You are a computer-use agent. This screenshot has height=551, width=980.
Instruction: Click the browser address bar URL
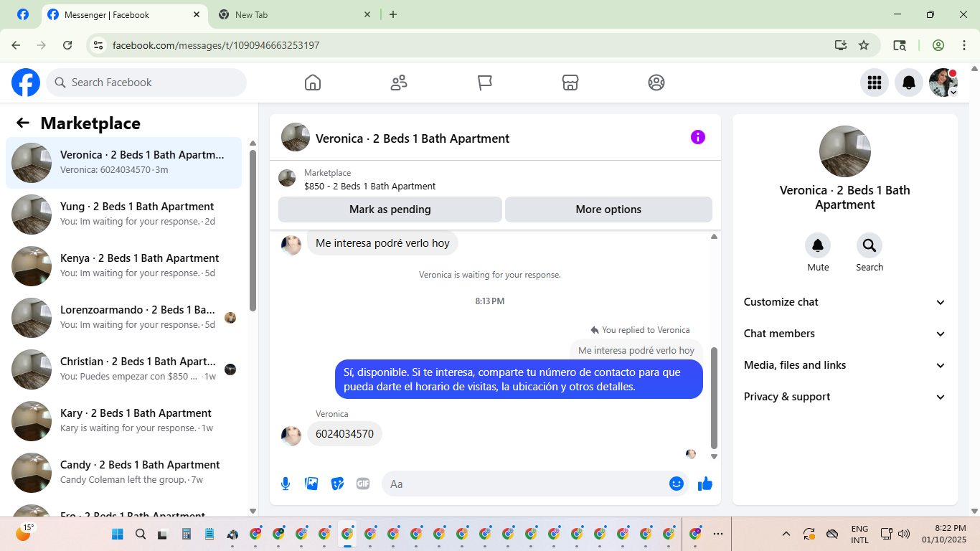click(216, 45)
